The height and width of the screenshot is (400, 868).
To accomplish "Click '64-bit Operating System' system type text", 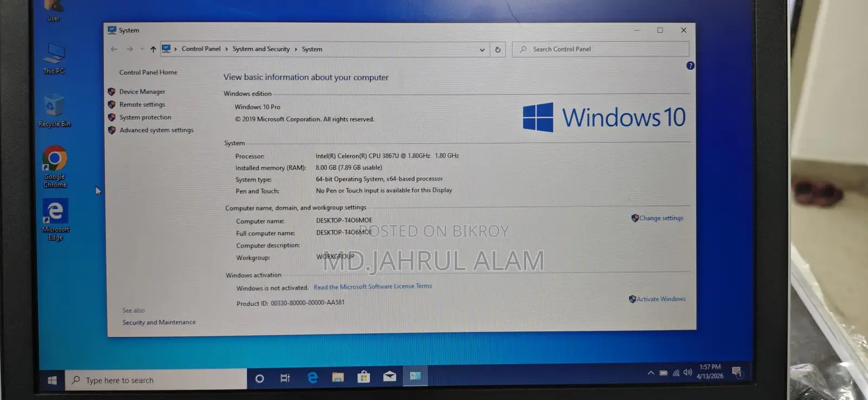I will click(x=379, y=179).
